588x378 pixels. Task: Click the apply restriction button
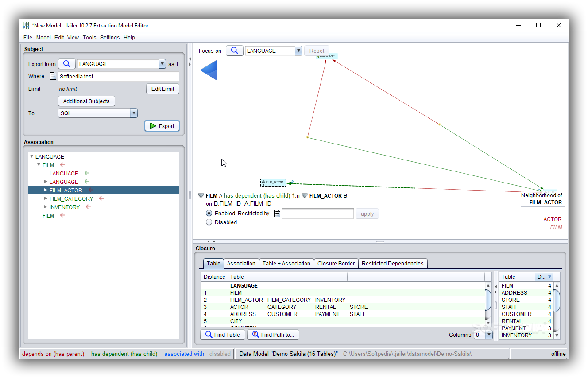tap(367, 214)
